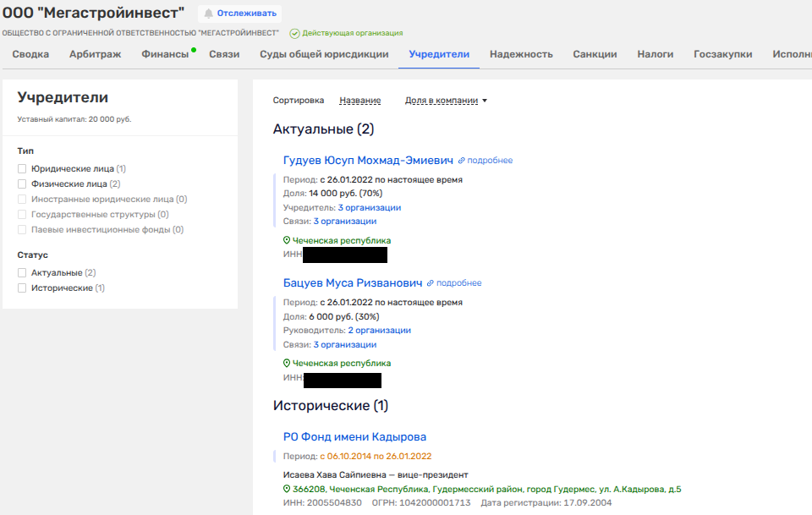
Task: Click the green checkmark status icon
Action: click(x=294, y=33)
